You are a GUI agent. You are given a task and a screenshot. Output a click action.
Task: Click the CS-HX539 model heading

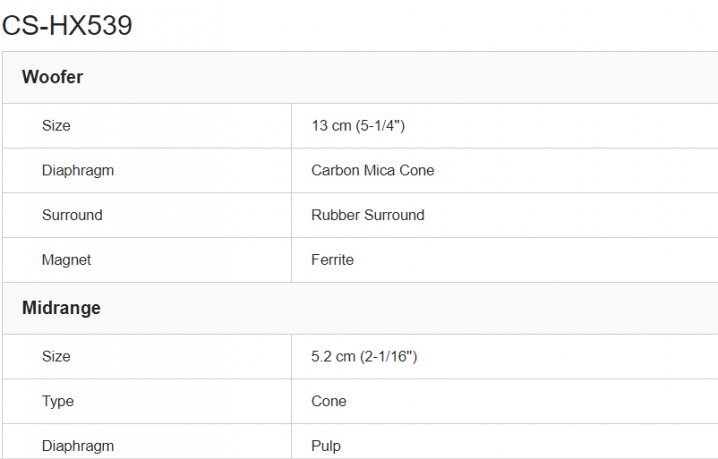67,25
